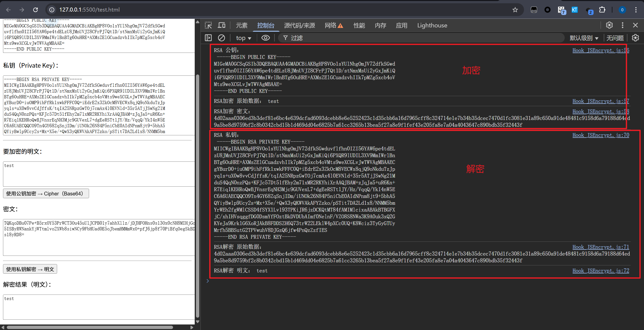Viewport: 644px width, 330px height.
Task: Switch to the 元素 tab
Action: point(242,25)
